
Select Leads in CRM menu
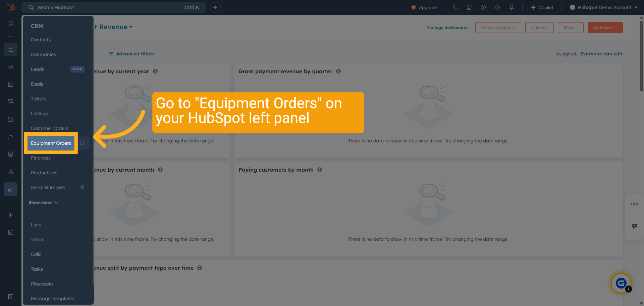(x=38, y=69)
